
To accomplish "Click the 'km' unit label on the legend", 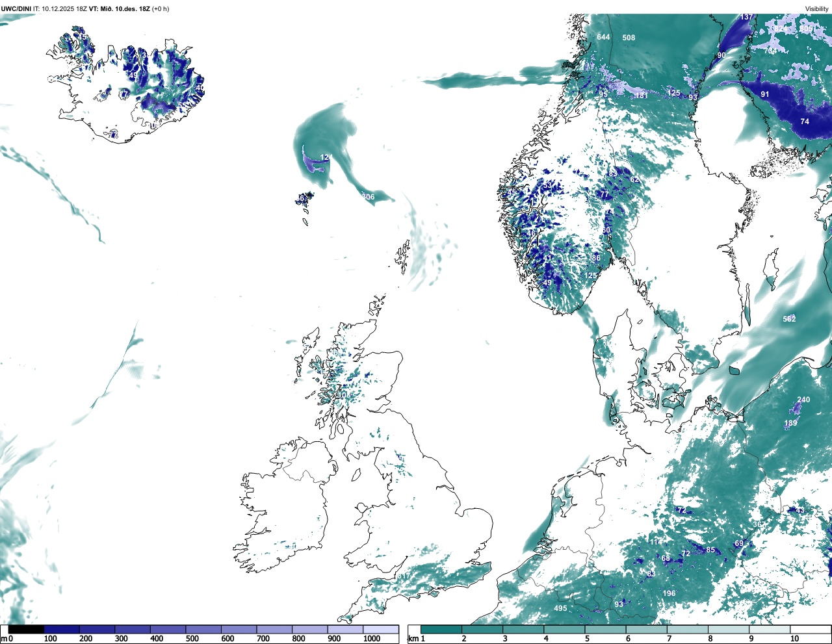I will pos(413,639).
